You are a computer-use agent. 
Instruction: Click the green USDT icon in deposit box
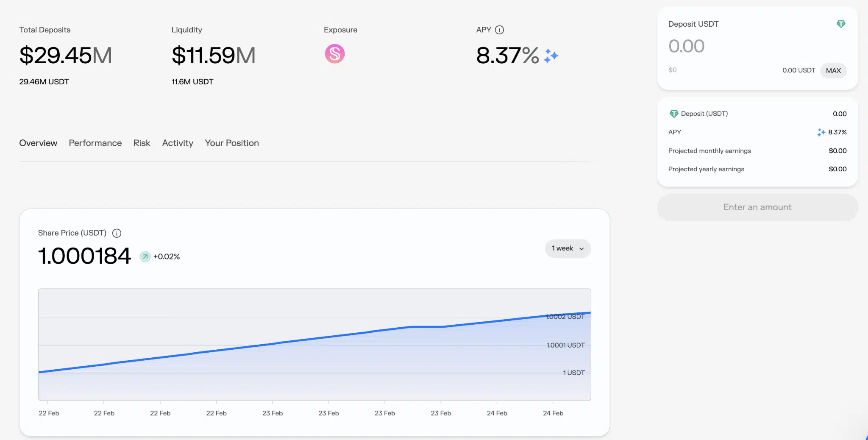(x=841, y=24)
